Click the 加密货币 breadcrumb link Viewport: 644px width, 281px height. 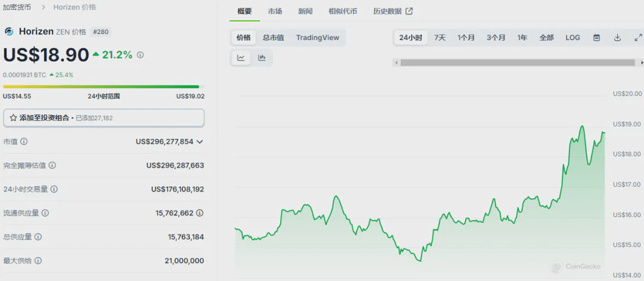pos(17,7)
